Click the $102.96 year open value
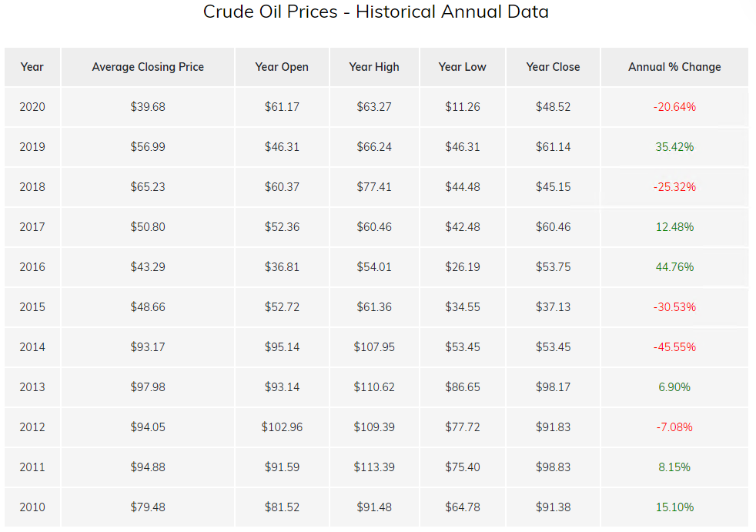The height and width of the screenshot is (532, 756). coord(282,427)
